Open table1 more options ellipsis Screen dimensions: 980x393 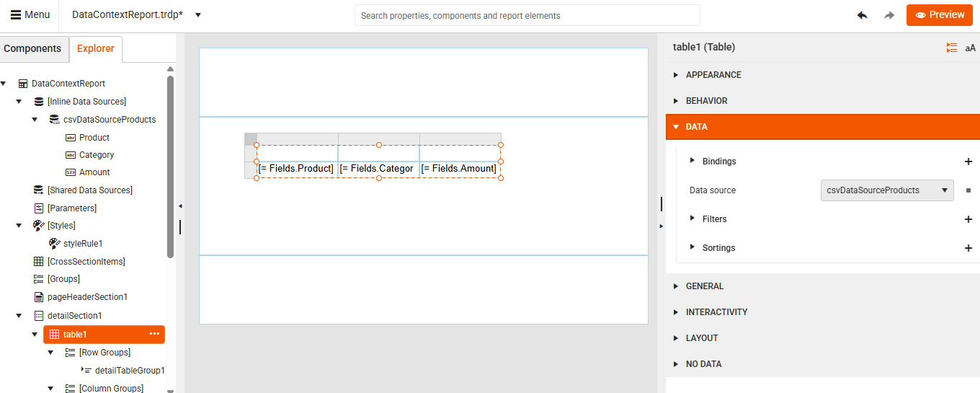coord(154,334)
